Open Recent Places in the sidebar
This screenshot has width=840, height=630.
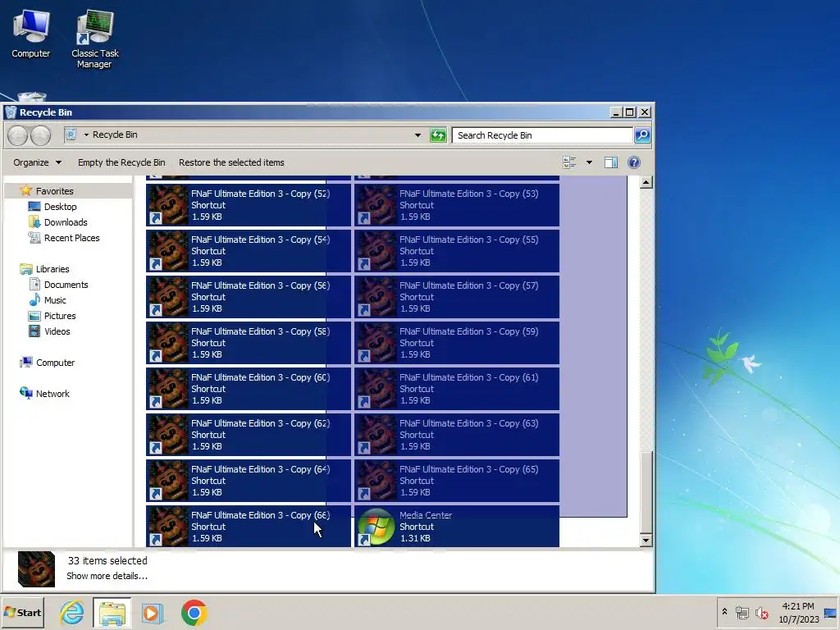tap(64, 238)
